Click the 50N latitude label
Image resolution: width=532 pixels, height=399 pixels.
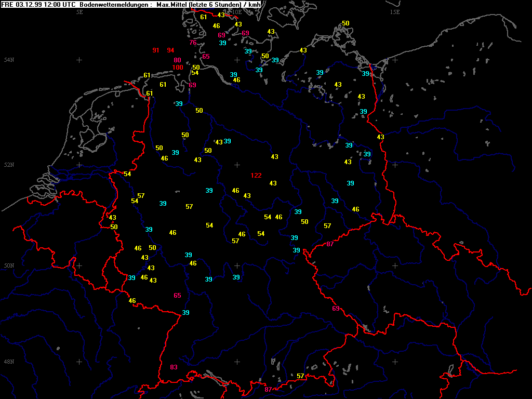pyautogui.click(x=9, y=266)
